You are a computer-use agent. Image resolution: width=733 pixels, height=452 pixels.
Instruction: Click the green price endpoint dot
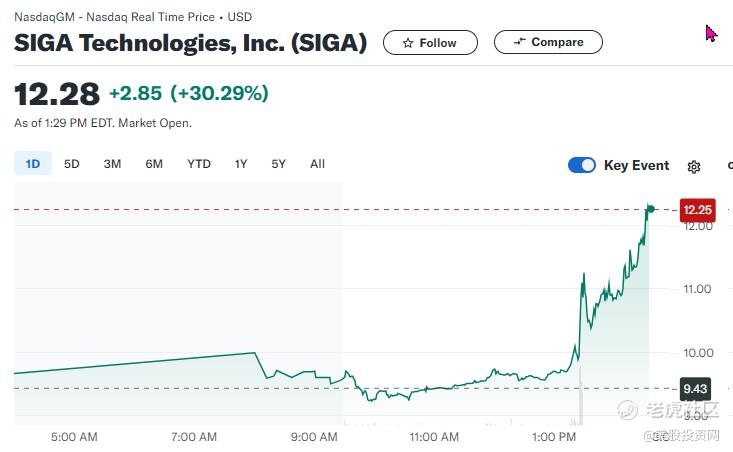pyautogui.click(x=650, y=209)
